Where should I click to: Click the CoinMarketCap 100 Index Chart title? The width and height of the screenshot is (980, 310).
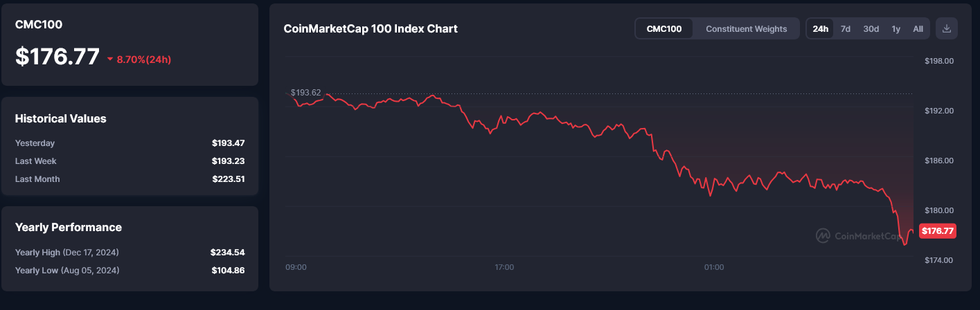pyautogui.click(x=371, y=28)
